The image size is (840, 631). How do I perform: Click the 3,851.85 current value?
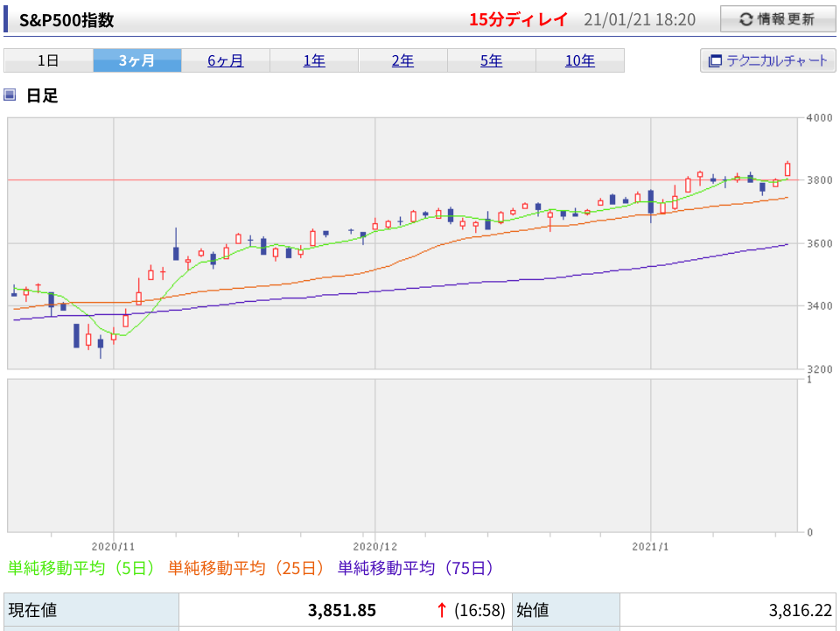pyautogui.click(x=342, y=610)
